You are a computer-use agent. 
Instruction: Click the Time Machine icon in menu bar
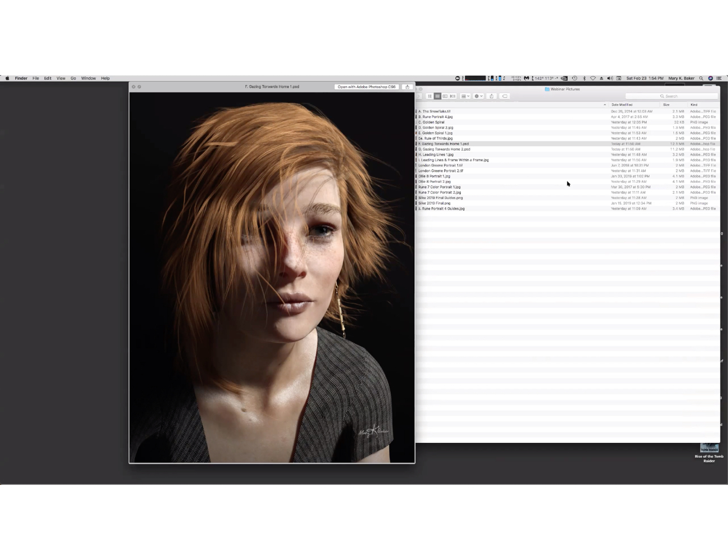tap(575, 78)
